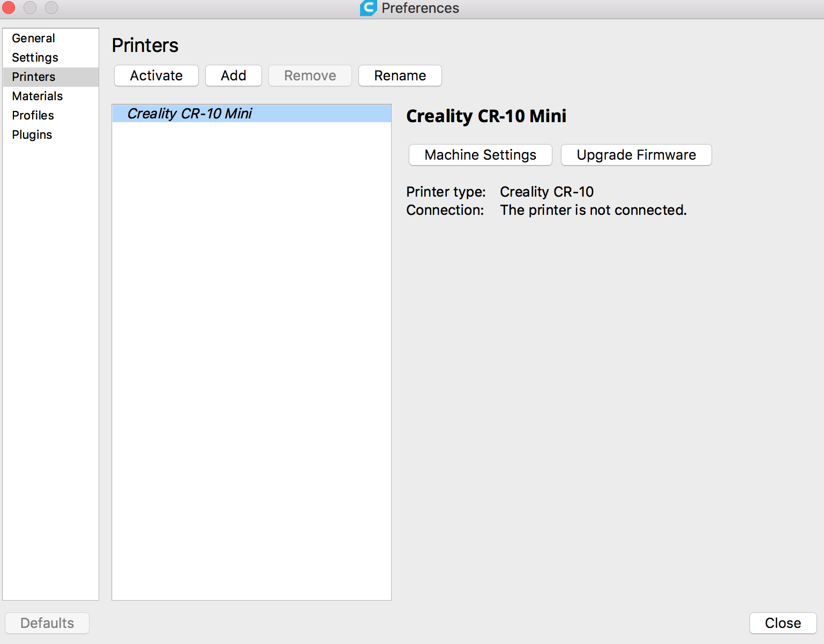Open the Plugins page
This screenshot has width=824, height=644.
[51, 134]
